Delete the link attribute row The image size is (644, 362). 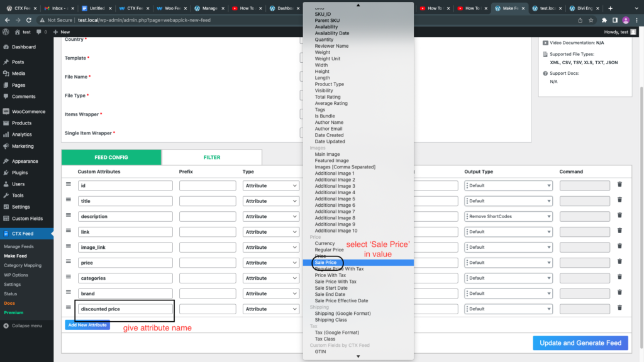(x=619, y=231)
